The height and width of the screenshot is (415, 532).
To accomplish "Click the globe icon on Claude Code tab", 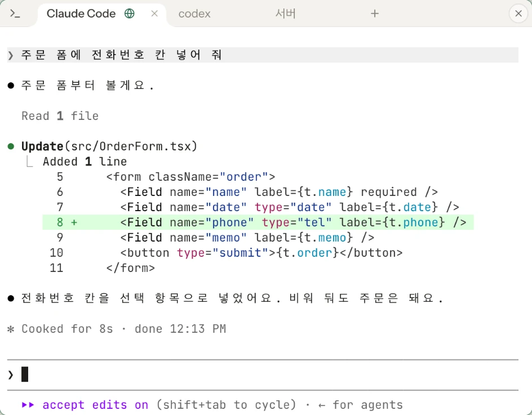I will coord(130,14).
